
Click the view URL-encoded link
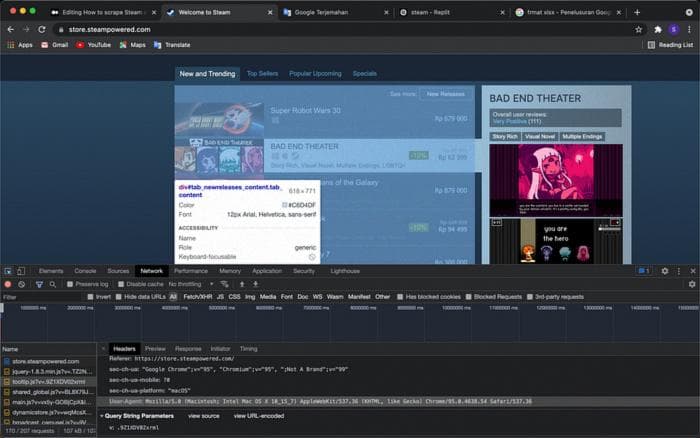(259, 416)
